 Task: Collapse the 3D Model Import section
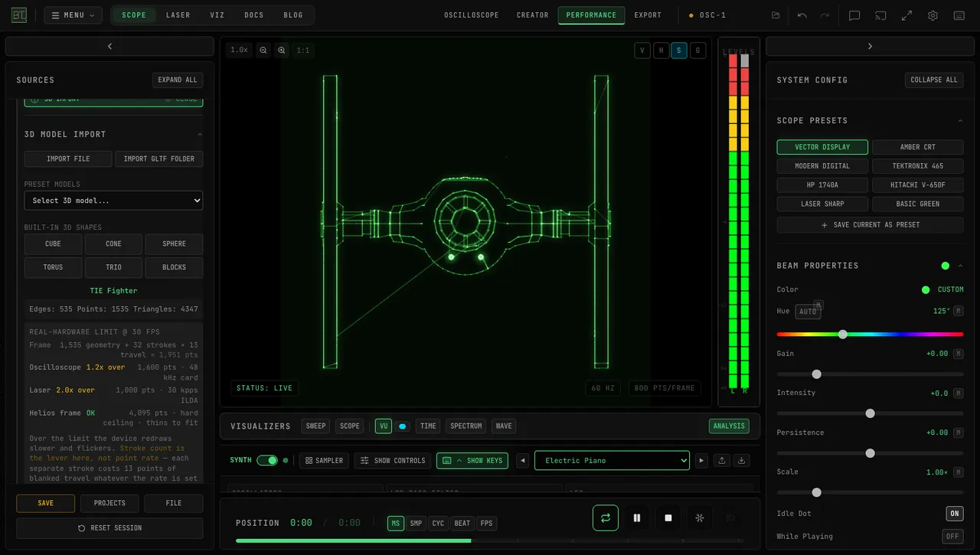tap(200, 134)
